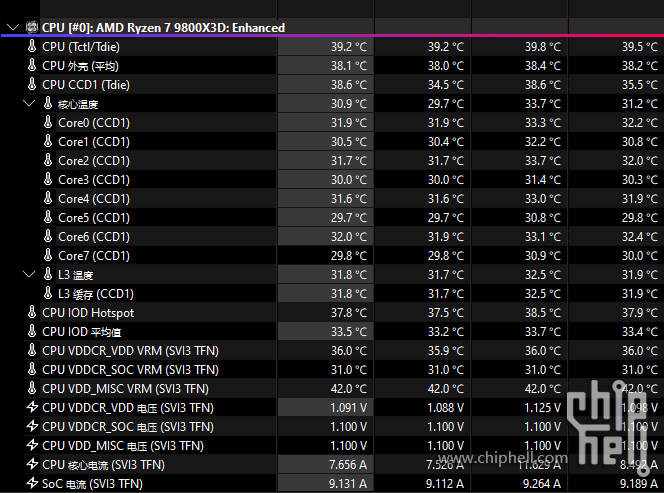Click the CPU chip icon in the header row
The image size is (664, 493).
32,27
